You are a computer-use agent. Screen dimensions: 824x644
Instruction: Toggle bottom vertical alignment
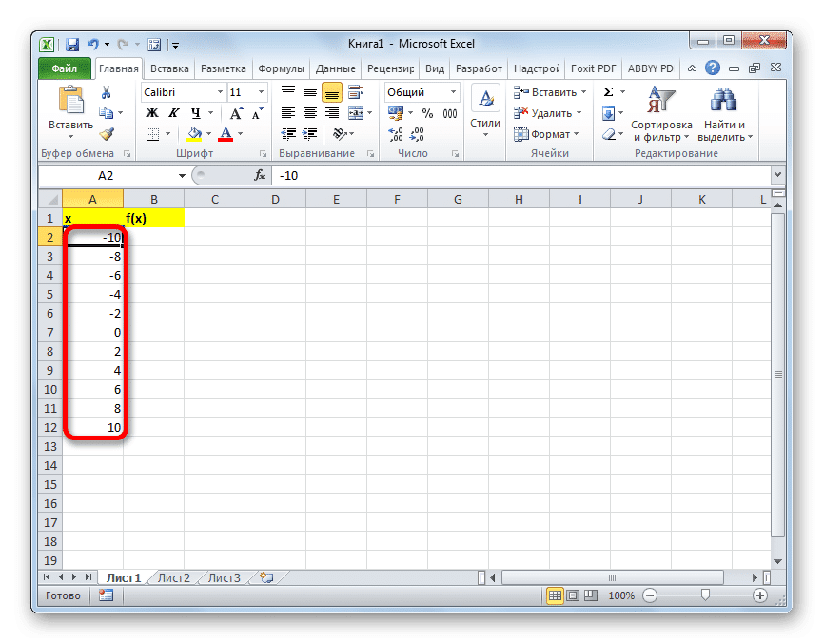click(x=331, y=93)
